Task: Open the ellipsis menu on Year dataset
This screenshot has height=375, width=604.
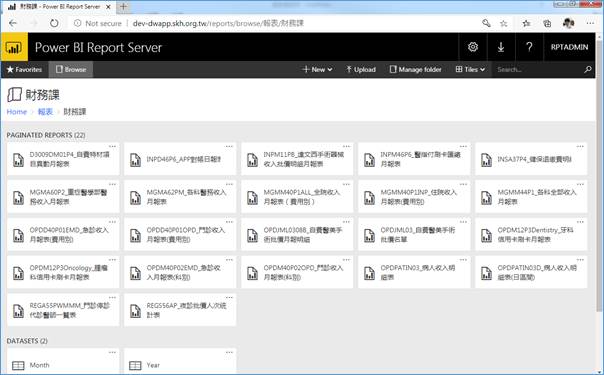Action: coord(229,352)
